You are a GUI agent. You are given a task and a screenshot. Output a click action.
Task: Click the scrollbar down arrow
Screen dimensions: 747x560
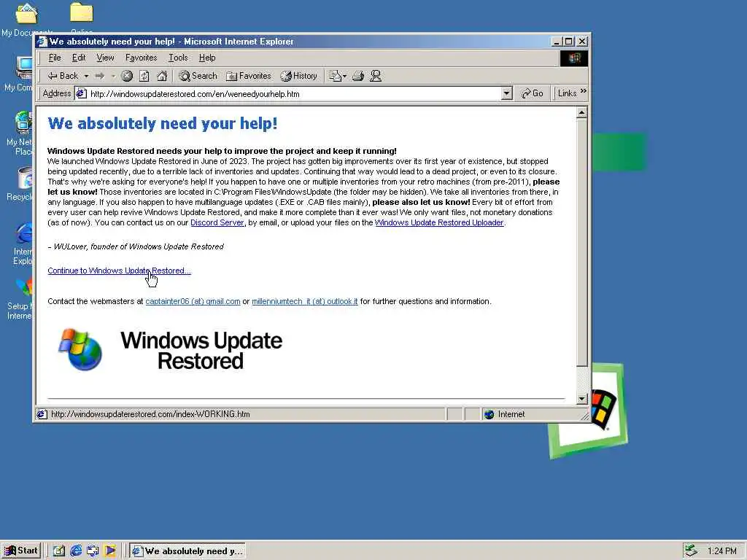(x=581, y=399)
